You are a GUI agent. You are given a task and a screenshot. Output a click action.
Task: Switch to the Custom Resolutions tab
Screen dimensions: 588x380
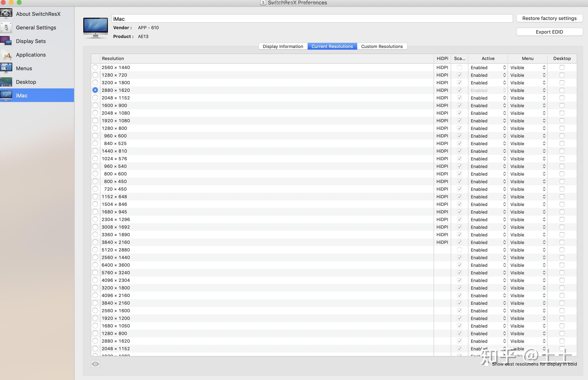pyautogui.click(x=382, y=46)
